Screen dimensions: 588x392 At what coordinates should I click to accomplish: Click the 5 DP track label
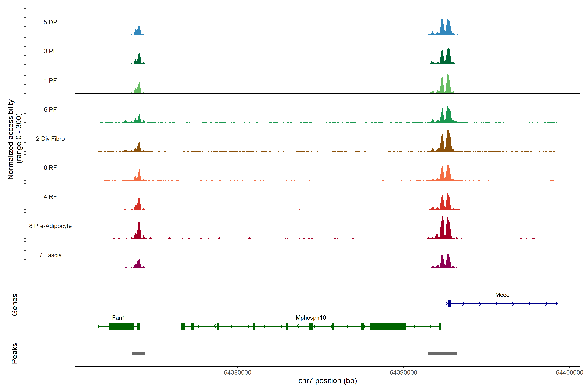coord(50,22)
